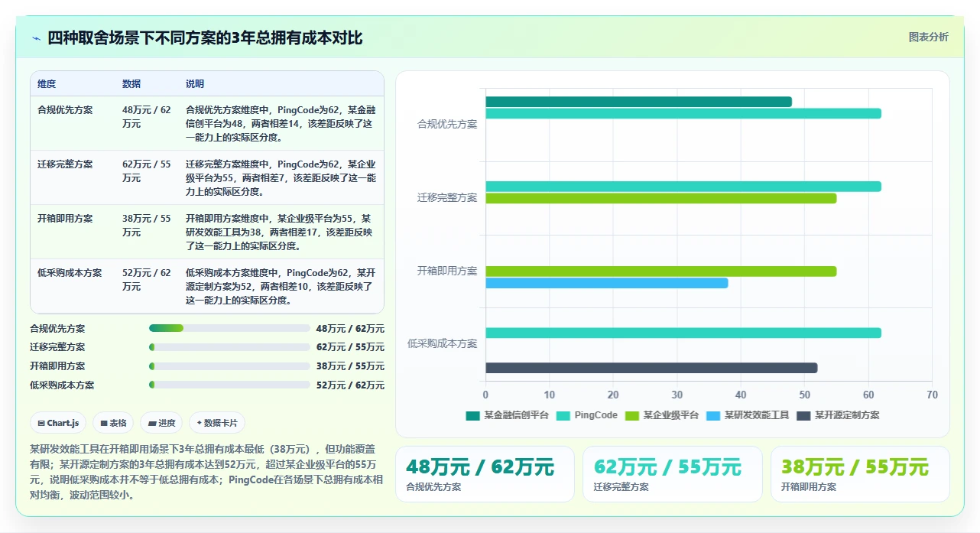Toggle the 某研发效能工具 legend swatch
Viewport: 980px width, 533px height.
(713, 415)
